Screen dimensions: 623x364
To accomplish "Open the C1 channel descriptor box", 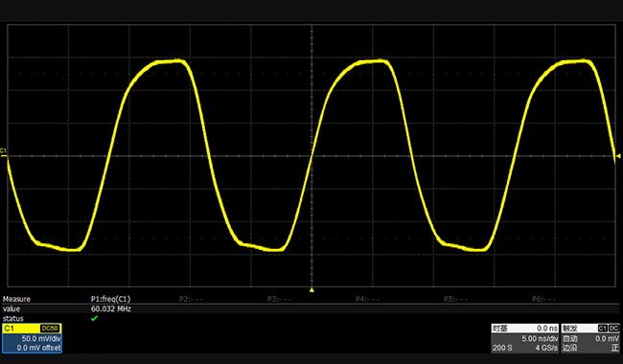I will (x=32, y=338).
